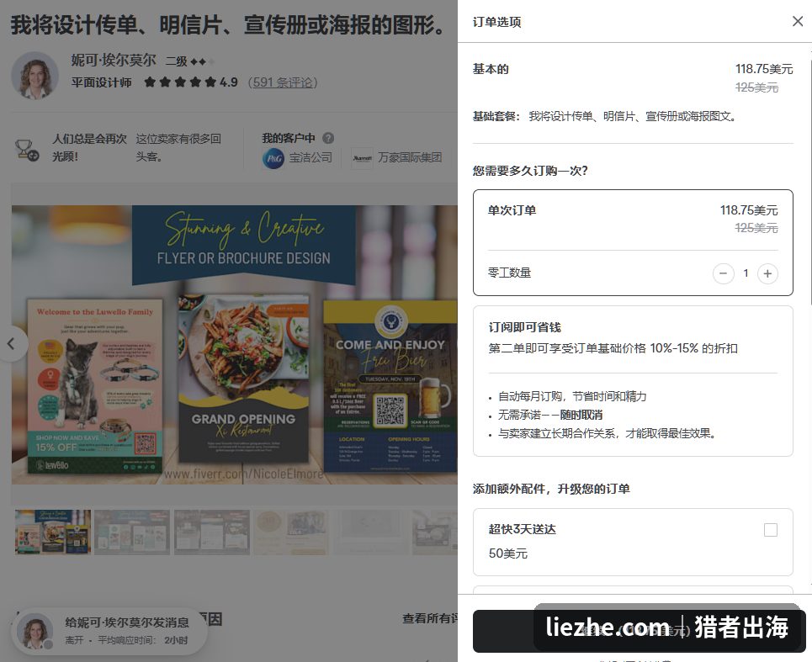Click the trophy repeat-buyers icon
Image resolution: width=812 pixels, height=662 pixels.
click(x=26, y=150)
